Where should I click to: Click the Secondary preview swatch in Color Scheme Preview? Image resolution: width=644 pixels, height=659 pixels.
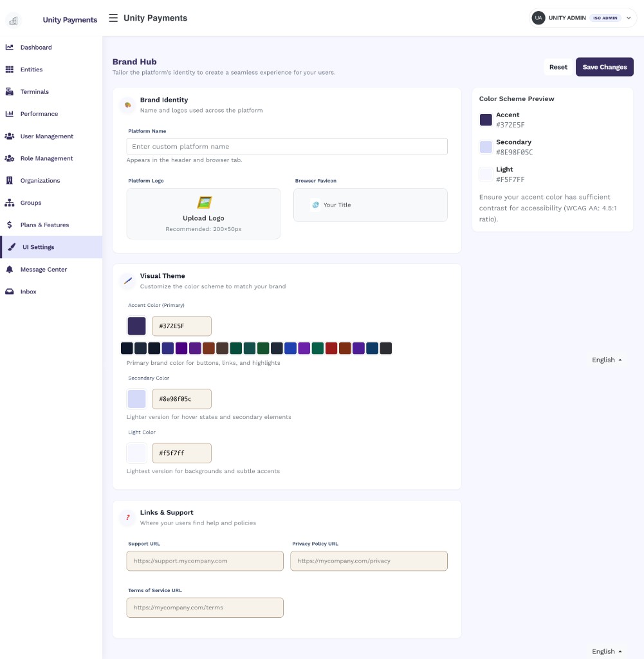click(486, 147)
